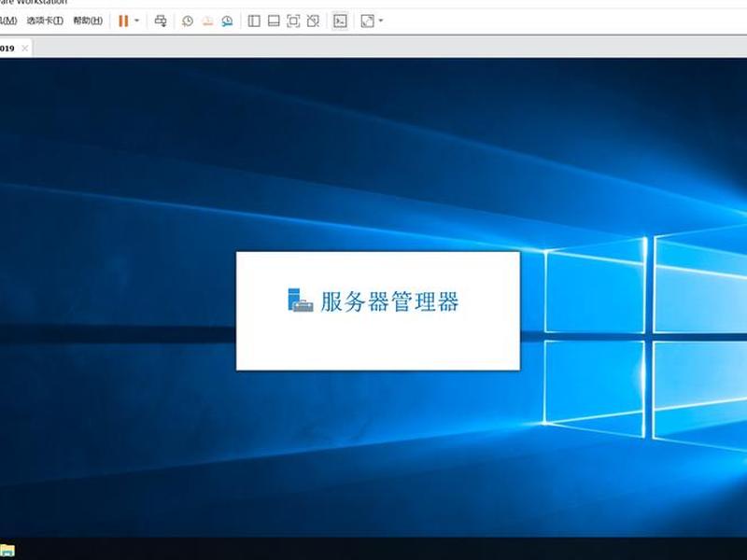The height and width of the screenshot is (560, 747).
Task: Open the power options dropdown beside the pause button
Action: (x=136, y=21)
